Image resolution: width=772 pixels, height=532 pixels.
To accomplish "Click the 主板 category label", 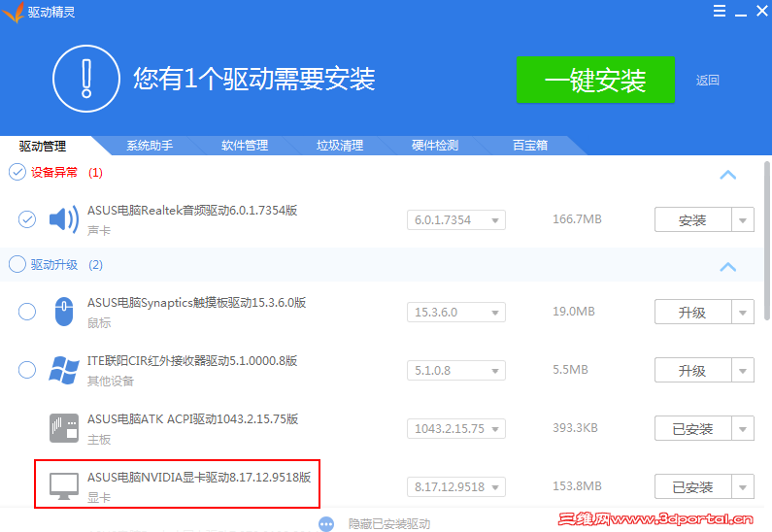I will 99,440.
